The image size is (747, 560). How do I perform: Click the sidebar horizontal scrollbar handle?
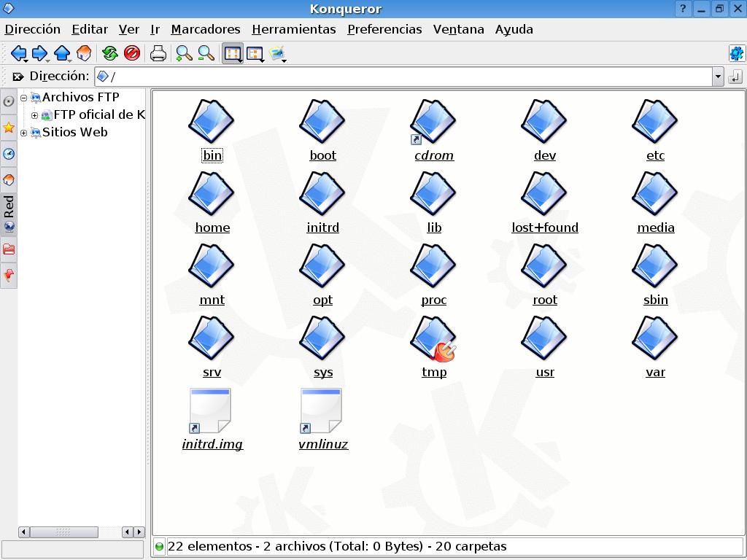point(64,532)
